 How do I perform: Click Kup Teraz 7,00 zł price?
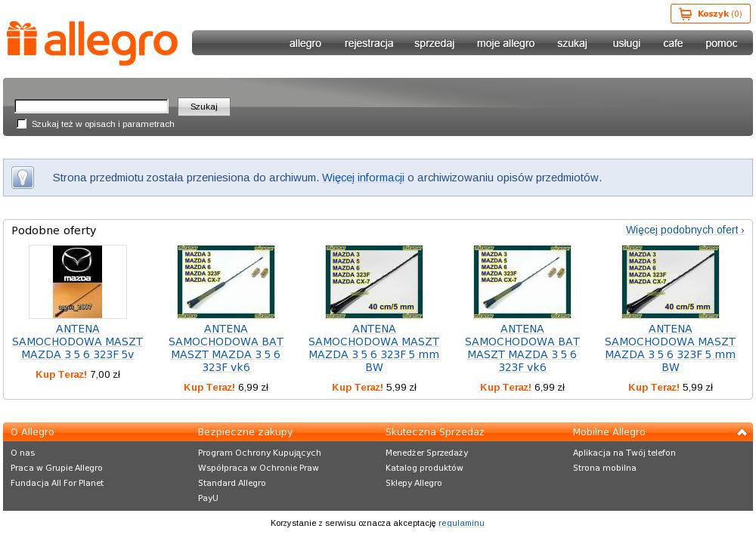(78, 375)
